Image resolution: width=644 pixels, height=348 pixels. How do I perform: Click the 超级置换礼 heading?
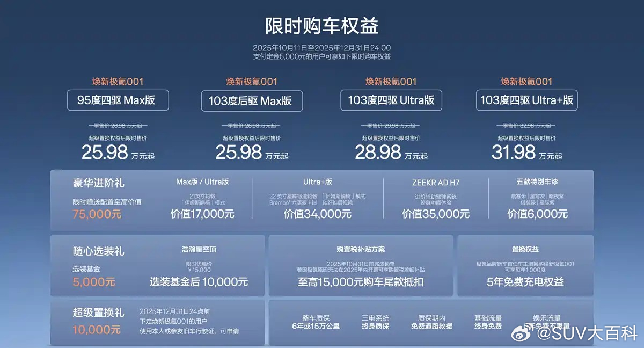click(x=99, y=313)
